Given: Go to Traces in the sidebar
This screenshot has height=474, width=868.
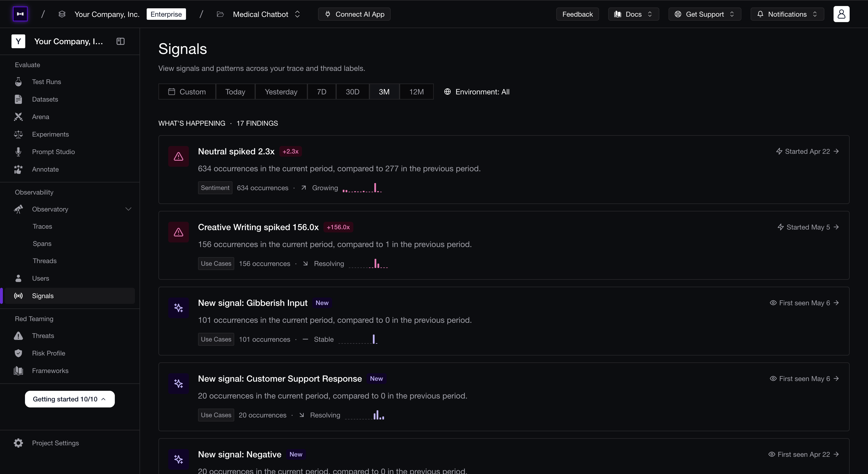Looking at the screenshot, I should [42, 226].
